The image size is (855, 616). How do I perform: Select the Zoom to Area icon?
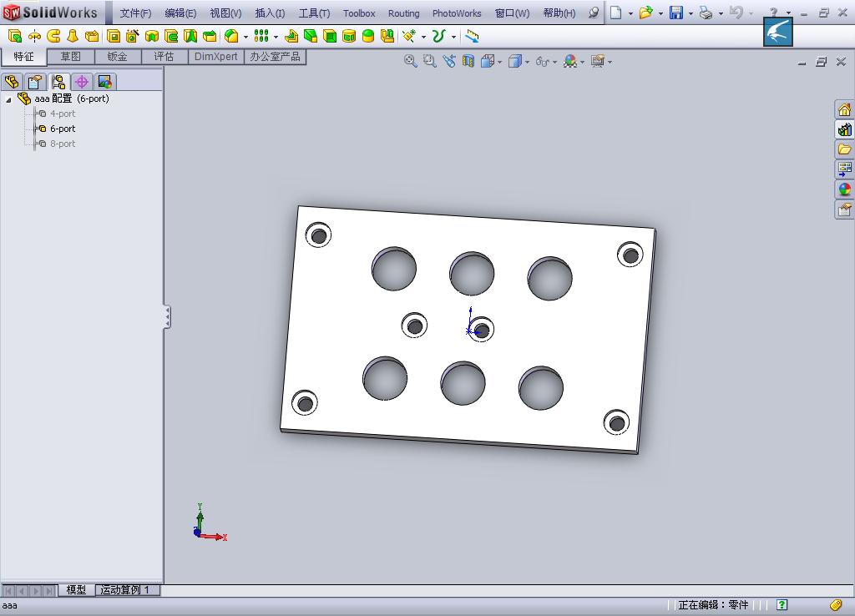(430, 61)
